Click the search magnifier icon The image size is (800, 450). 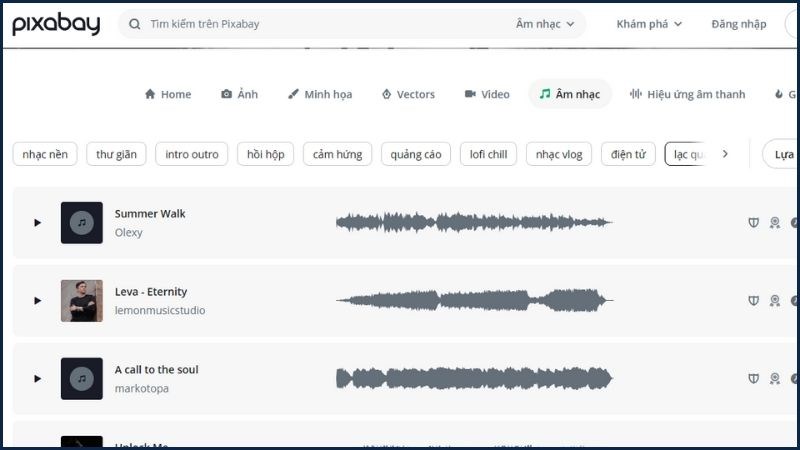[x=134, y=24]
